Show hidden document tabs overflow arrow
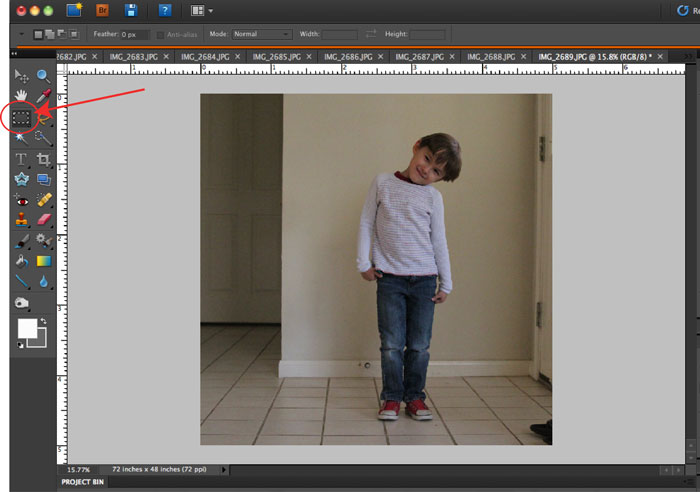Screen dimensions: 700x492 pyautogui.click(x=688, y=57)
